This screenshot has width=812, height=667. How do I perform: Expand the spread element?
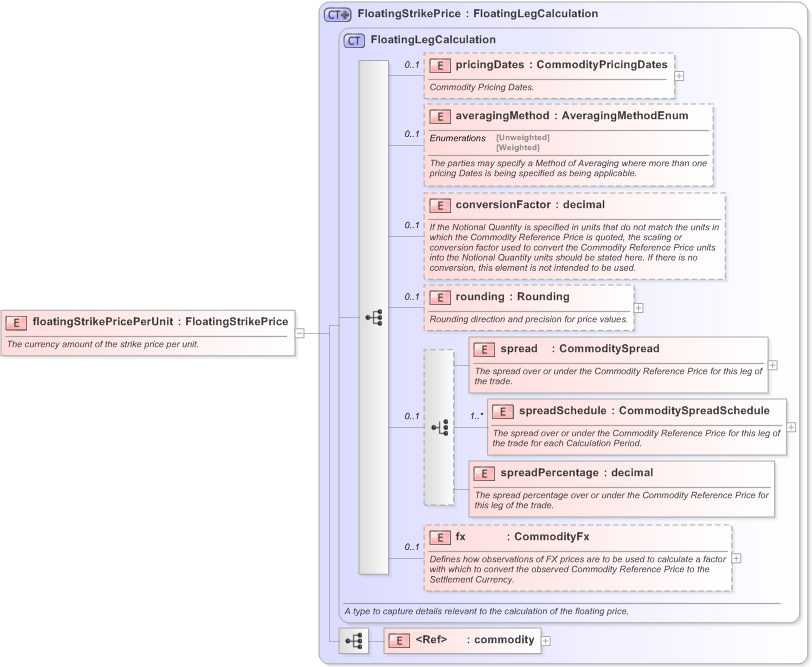pos(773,365)
